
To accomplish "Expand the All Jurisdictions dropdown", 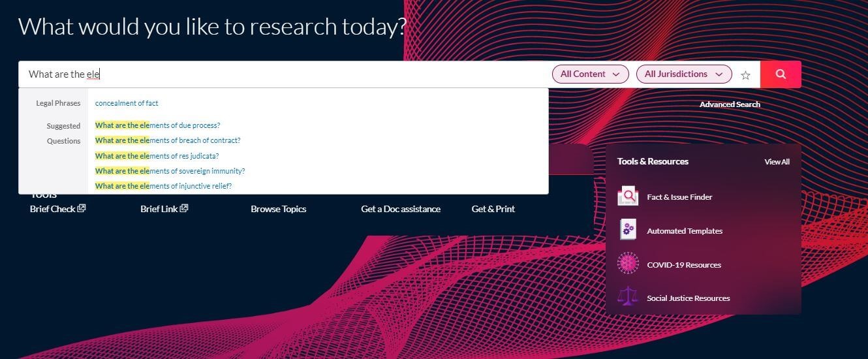I will coord(683,74).
